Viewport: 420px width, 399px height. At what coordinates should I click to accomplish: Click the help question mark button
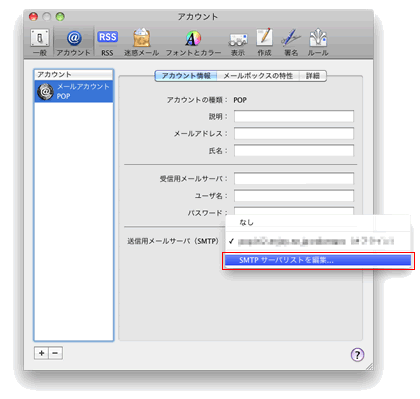point(357,355)
